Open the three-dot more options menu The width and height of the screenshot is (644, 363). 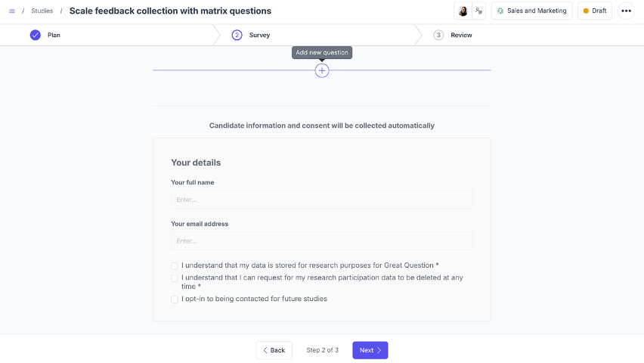pos(626,11)
